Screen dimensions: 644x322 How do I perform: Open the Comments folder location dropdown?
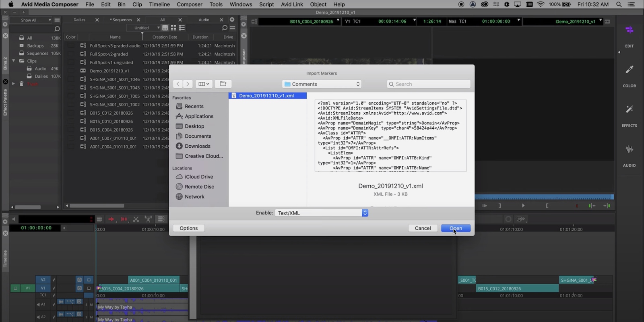(x=322, y=84)
